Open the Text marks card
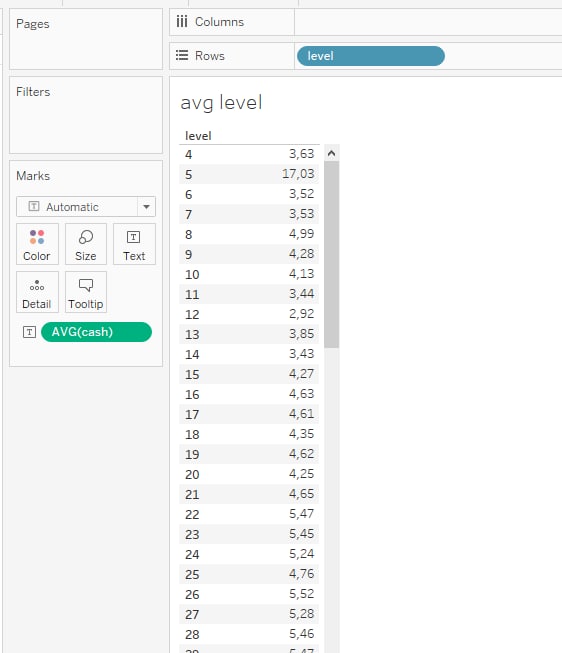This screenshot has width=562, height=653. (x=134, y=244)
